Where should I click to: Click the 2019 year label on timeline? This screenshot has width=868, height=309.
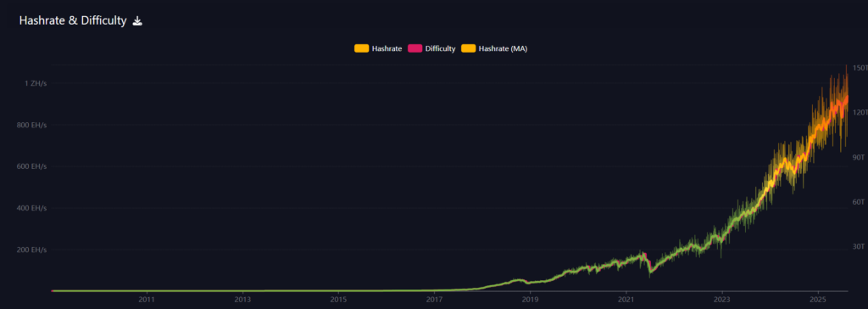(531, 300)
